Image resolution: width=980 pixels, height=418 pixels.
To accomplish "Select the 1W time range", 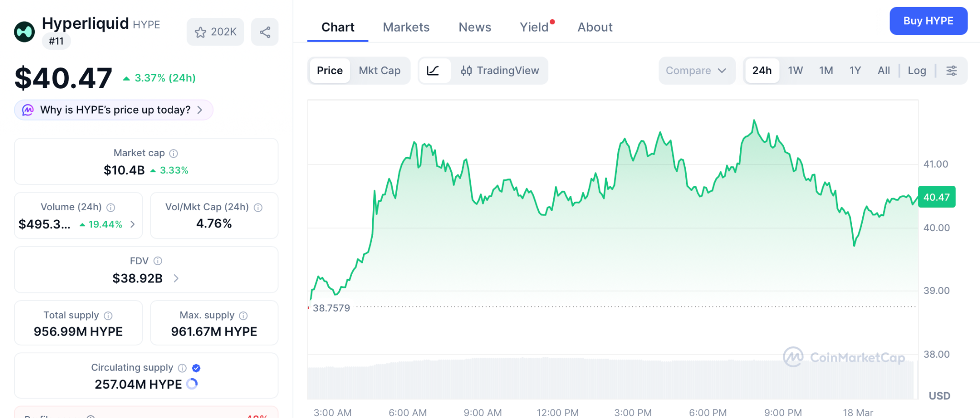I will [x=795, y=71].
